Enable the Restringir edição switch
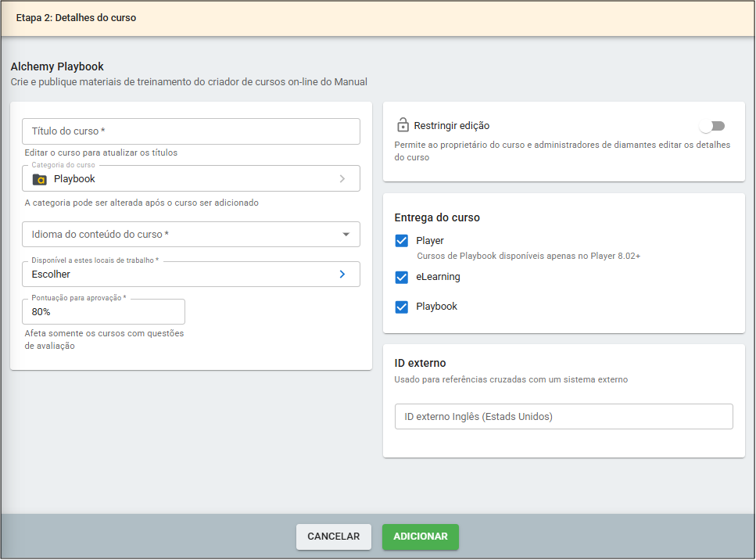The width and height of the screenshot is (756, 560). [x=712, y=126]
